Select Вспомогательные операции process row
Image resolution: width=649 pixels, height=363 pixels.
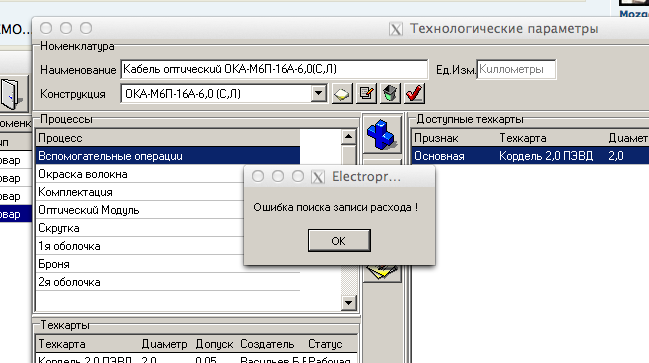168,156
